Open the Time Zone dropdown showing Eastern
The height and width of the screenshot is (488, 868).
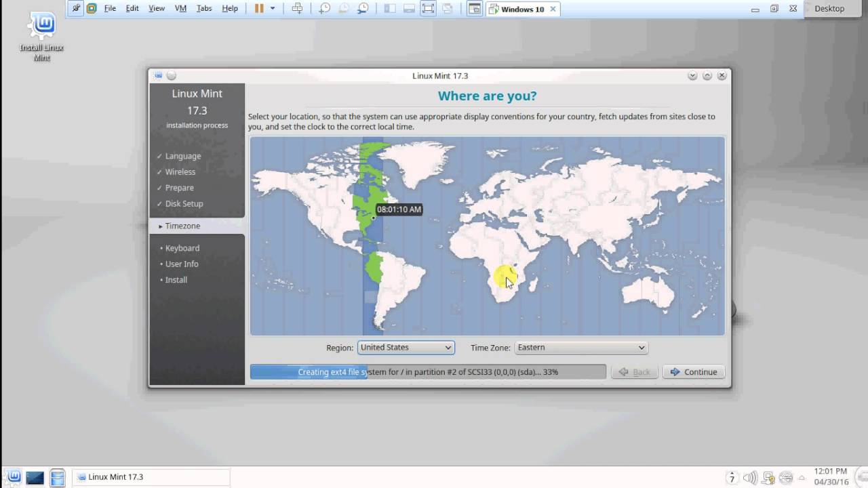click(x=581, y=347)
